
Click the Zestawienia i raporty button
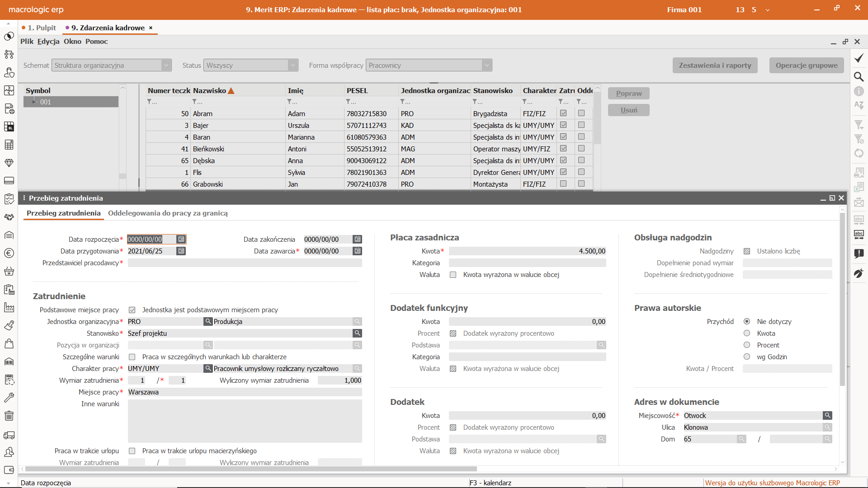tap(715, 65)
